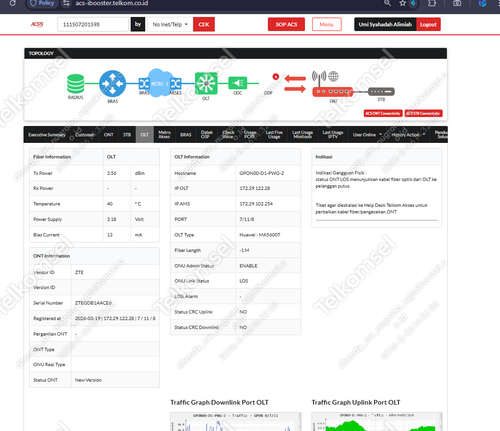Click the globe icon above ONT

point(333,76)
